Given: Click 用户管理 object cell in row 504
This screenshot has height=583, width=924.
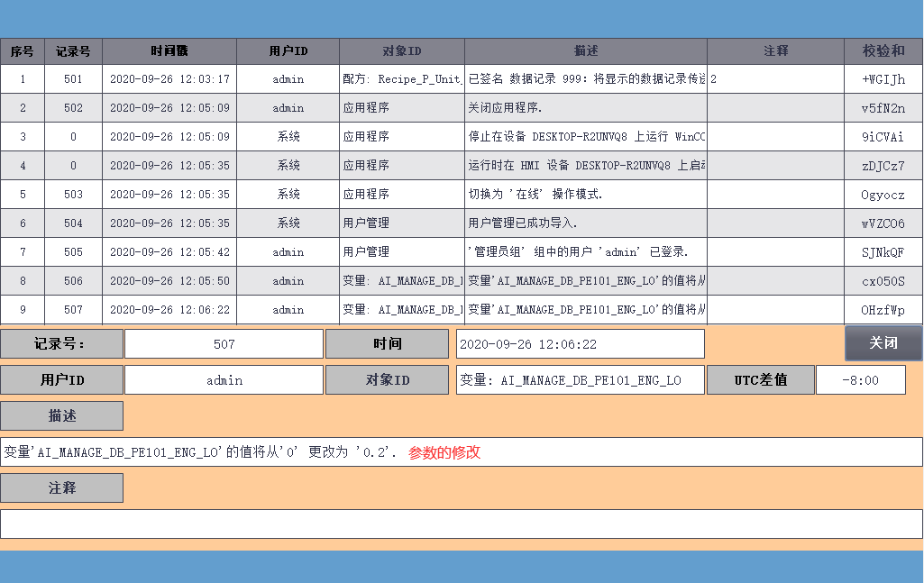Looking at the screenshot, I should (402, 223).
